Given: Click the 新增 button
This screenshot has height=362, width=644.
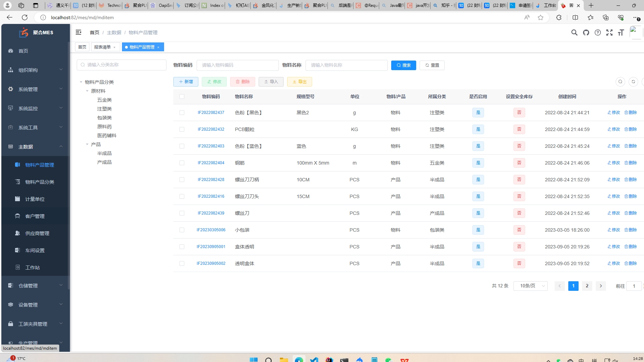Looking at the screenshot, I should 186,82.
